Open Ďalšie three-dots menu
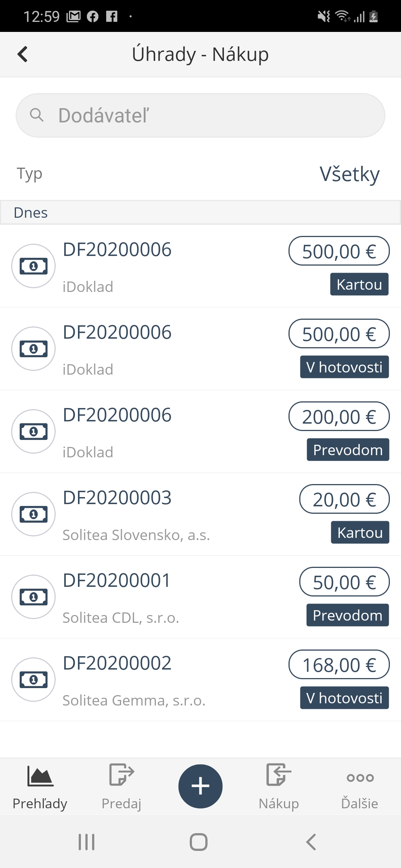Screen dimensions: 401x868 (x=360, y=777)
